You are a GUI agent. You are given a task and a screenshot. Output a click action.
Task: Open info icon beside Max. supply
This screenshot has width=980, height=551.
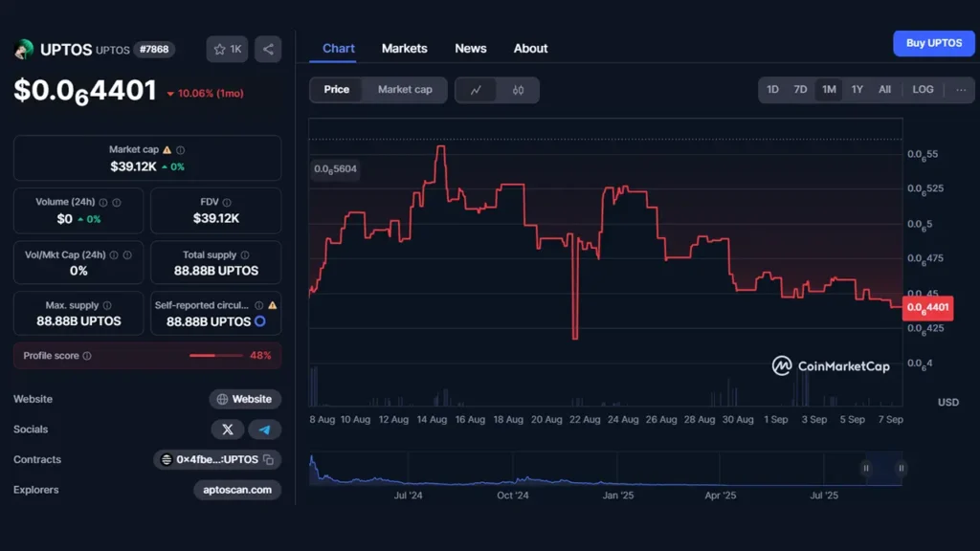107,305
